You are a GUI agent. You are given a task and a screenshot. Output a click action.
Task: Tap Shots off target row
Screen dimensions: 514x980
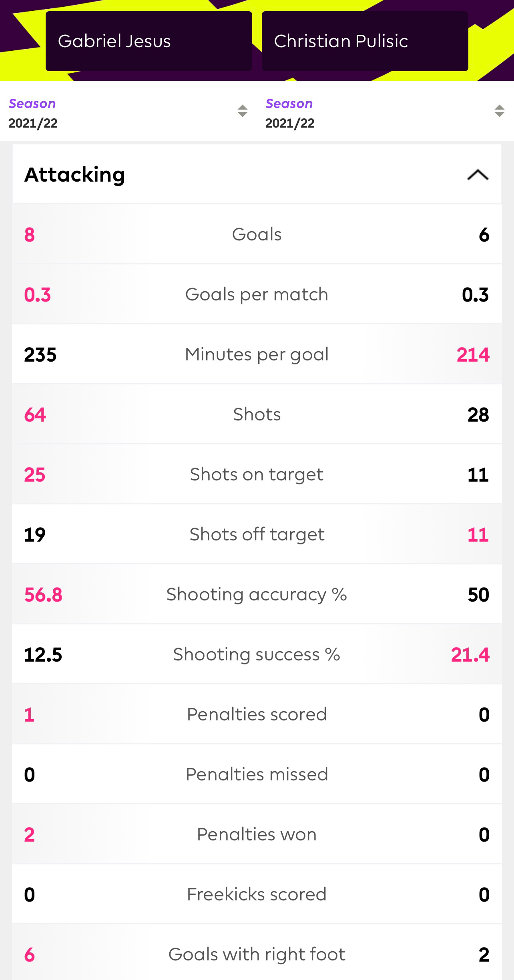257,534
